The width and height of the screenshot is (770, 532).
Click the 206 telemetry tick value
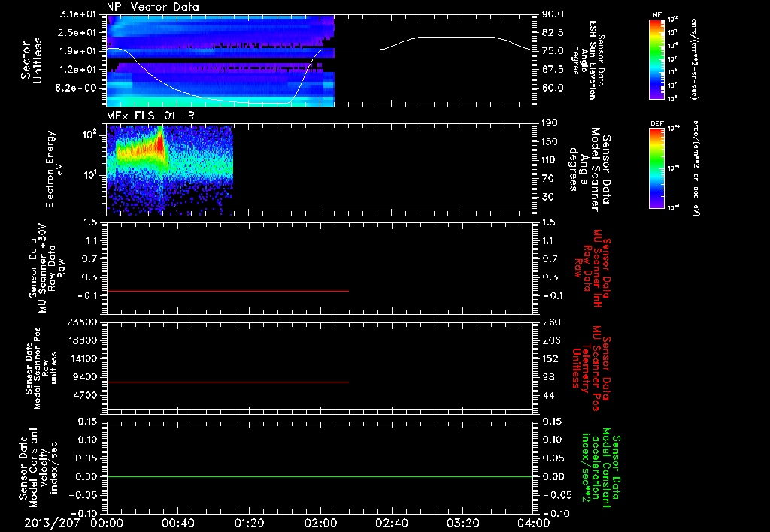click(550, 340)
